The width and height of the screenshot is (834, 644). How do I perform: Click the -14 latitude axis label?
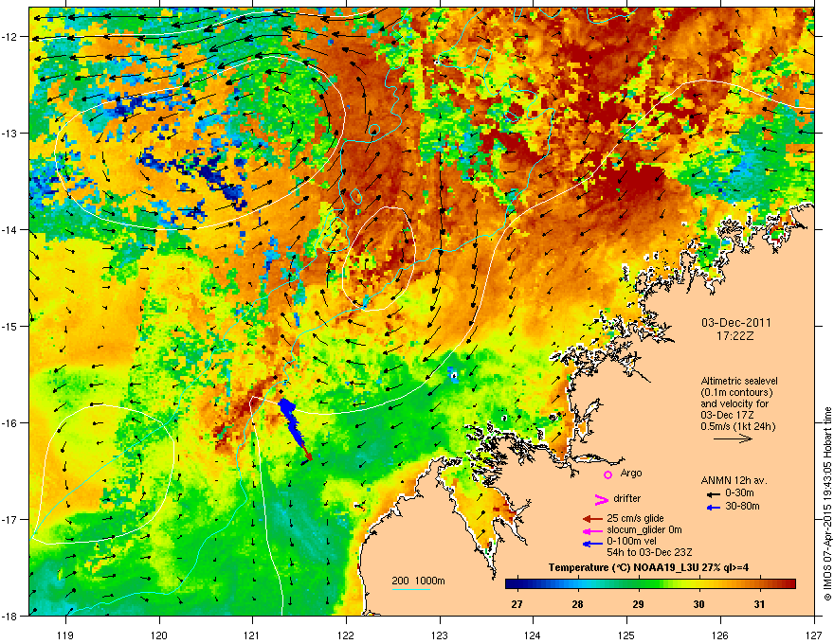(x=10, y=230)
